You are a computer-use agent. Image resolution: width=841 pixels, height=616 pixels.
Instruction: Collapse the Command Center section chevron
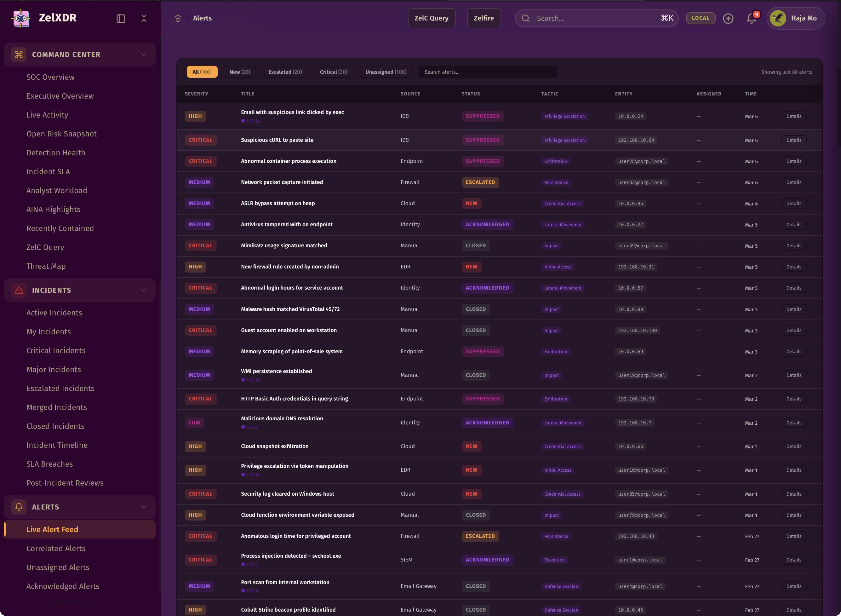point(144,55)
